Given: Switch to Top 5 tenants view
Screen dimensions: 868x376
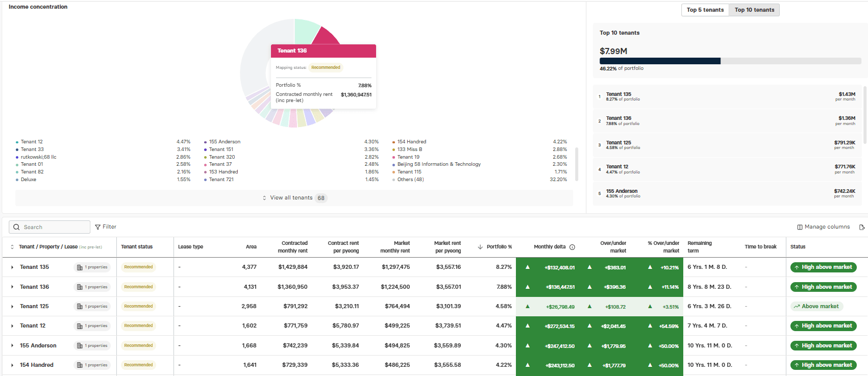Looking at the screenshot, I should [x=705, y=10].
